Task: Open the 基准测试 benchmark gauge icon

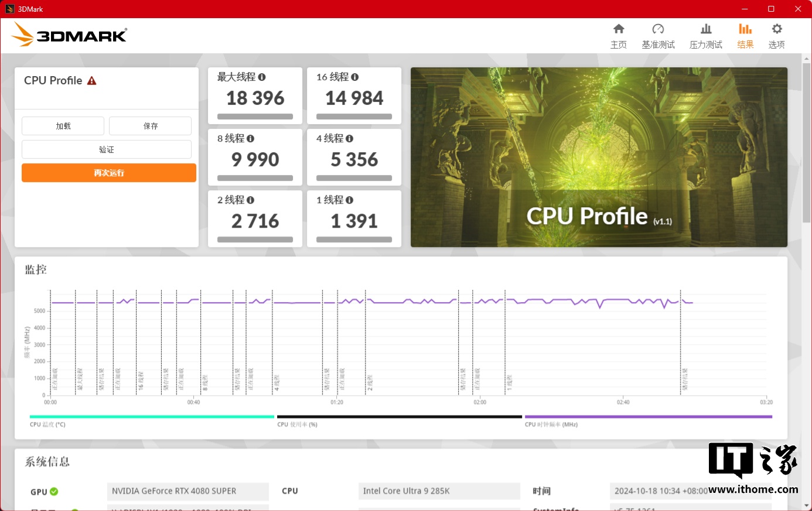Action: [658, 29]
